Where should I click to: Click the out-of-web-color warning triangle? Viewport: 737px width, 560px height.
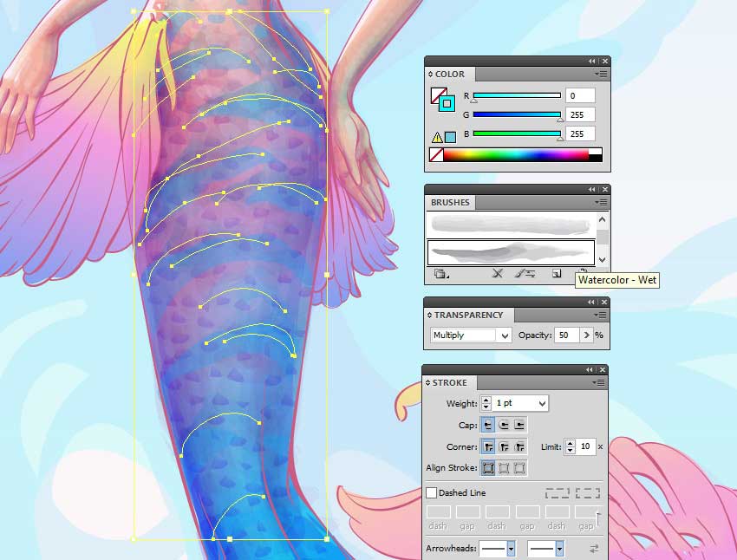point(437,137)
